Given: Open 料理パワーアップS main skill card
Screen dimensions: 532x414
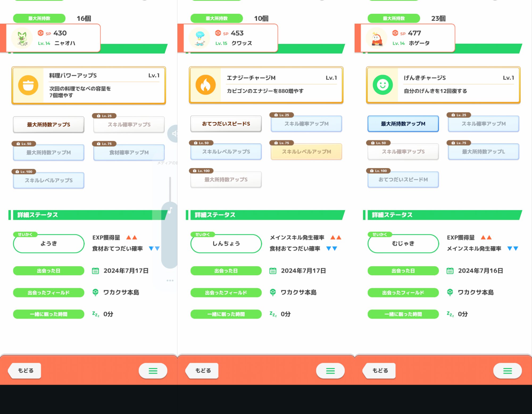Looking at the screenshot, I should (x=89, y=85).
